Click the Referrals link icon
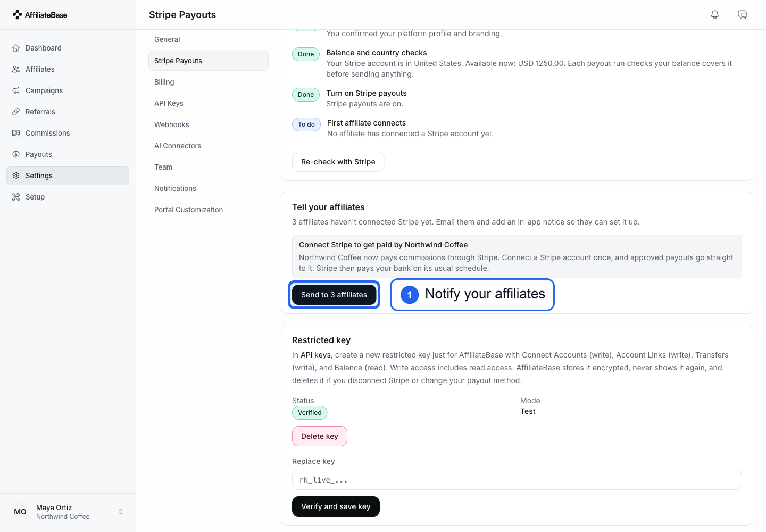 pos(16,112)
